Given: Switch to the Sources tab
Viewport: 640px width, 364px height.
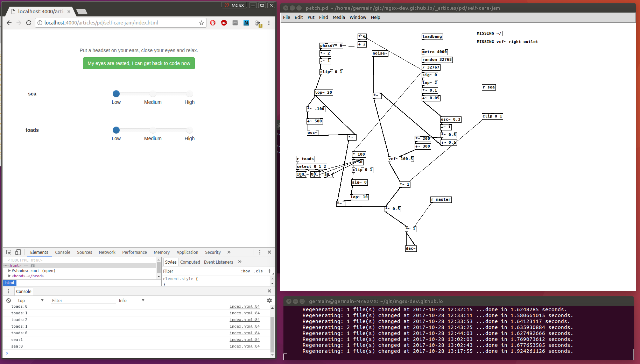Looking at the screenshot, I should pyautogui.click(x=84, y=252).
